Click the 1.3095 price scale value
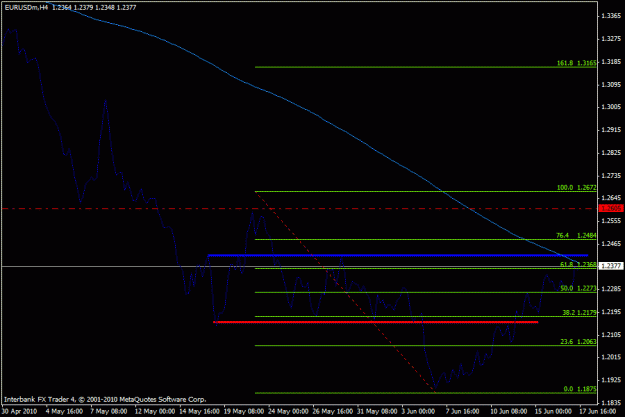625x417 pixels. [611, 85]
